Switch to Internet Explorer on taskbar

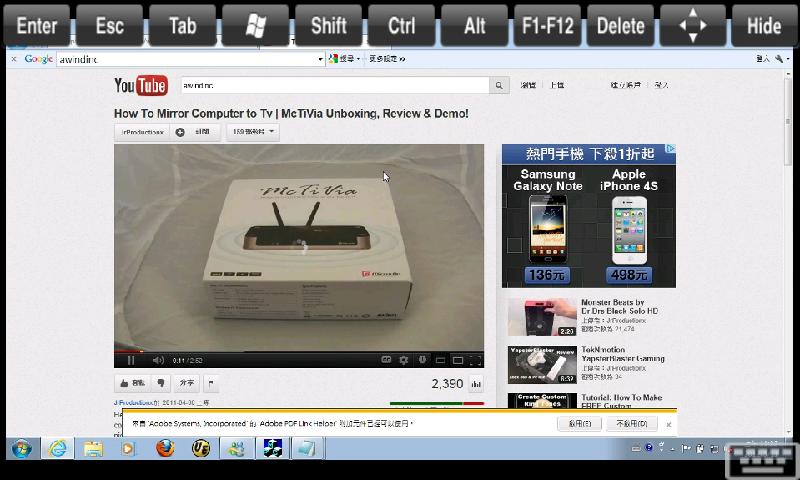click(57, 449)
